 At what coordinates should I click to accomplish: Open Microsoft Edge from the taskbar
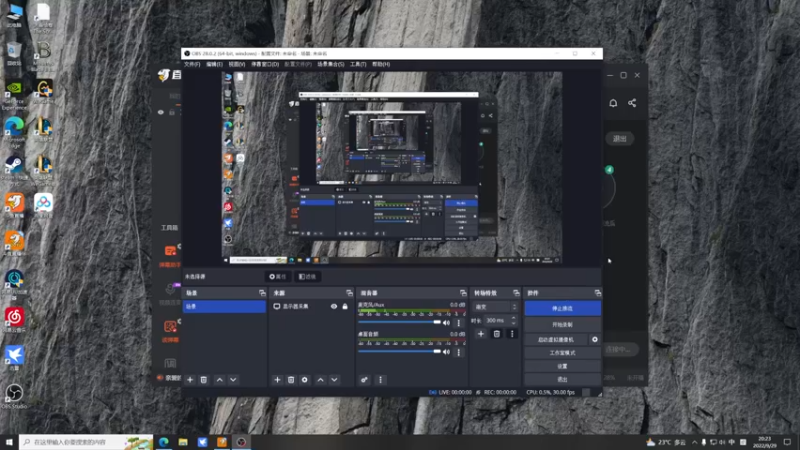164,442
